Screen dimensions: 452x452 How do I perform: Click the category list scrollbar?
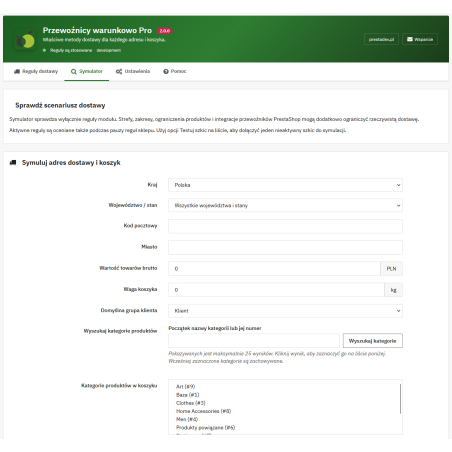[x=400, y=399]
